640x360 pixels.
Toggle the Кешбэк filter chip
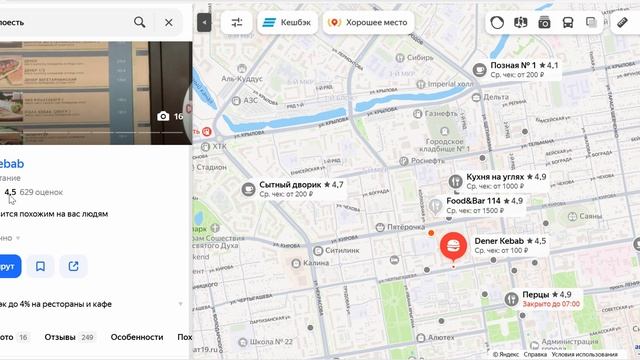(287, 22)
